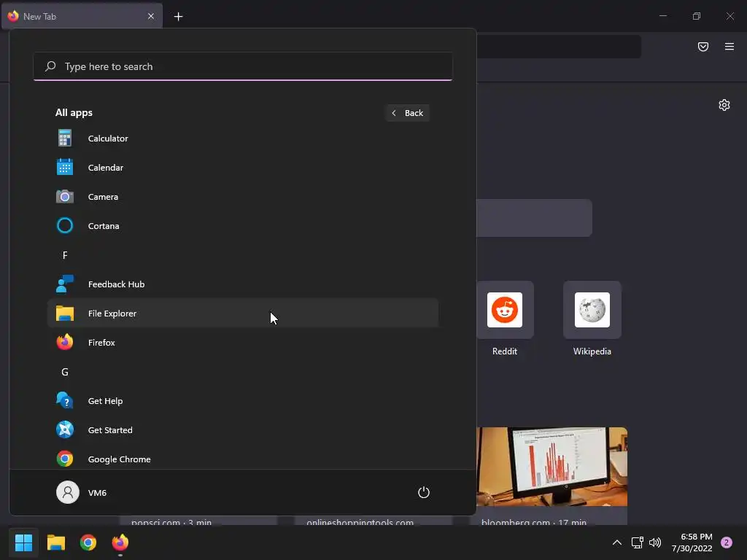Click the Type here to search field
The height and width of the screenshot is (560, 747).
point(242,66)
